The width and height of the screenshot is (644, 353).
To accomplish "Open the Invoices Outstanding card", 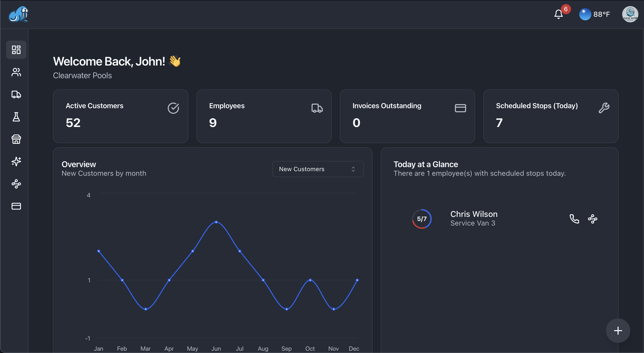I will click(x=407, y=116).
